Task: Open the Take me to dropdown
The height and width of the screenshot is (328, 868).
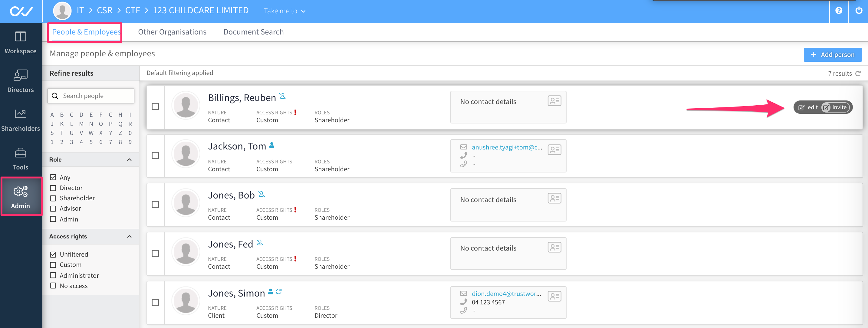Action: (284, 11)
